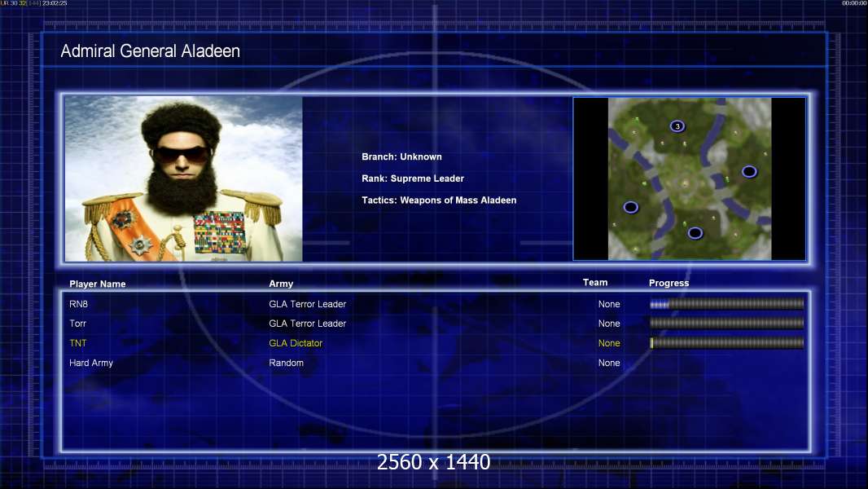The image size is (868, 489).
Task: Click Torr's loading progress bar
Action: point(727,323)
